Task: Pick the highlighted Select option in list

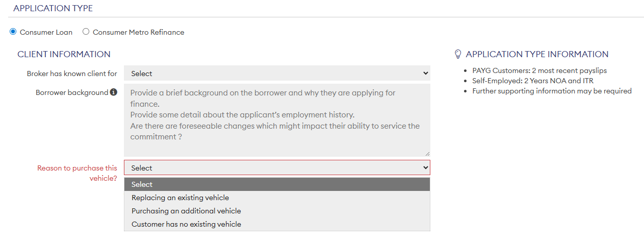Action: [x=277, y=184]
